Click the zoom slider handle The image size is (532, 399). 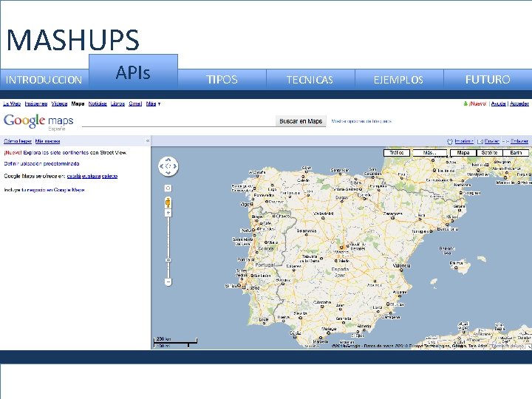168,260
